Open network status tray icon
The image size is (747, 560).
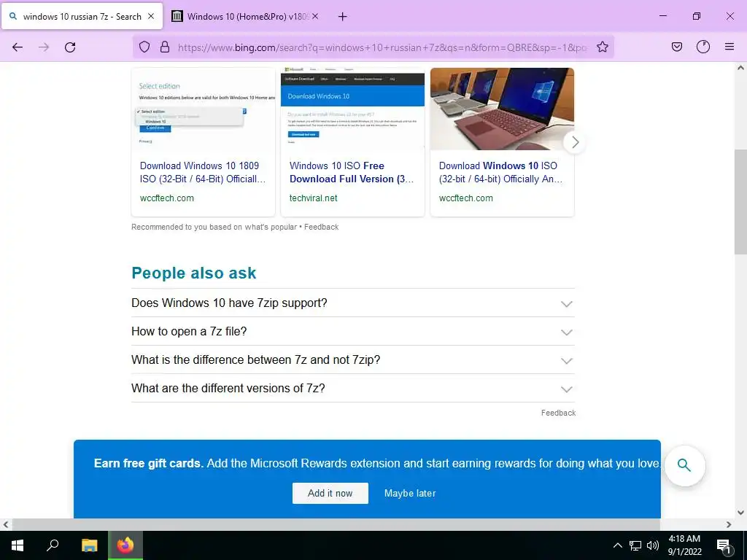[635, 545]
